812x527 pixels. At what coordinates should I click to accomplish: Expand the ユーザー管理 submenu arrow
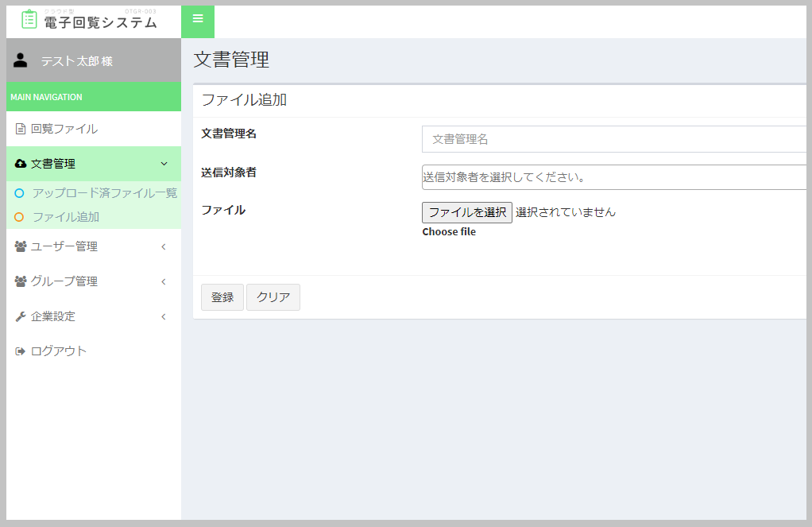click(164, 246)
